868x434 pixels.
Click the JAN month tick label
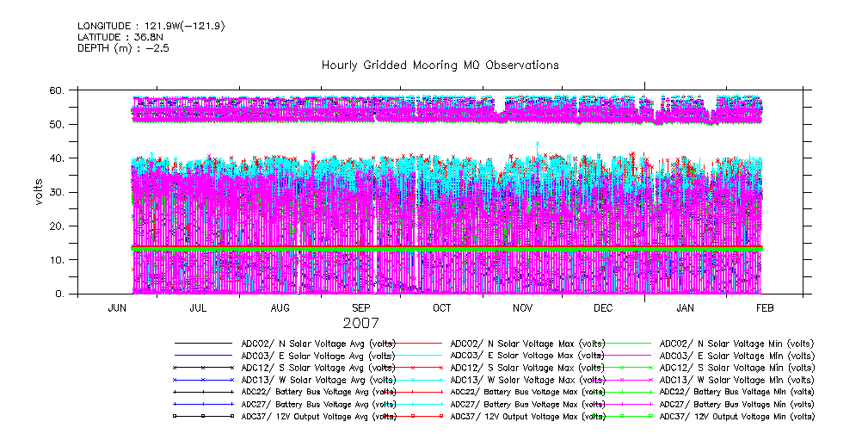685,308
